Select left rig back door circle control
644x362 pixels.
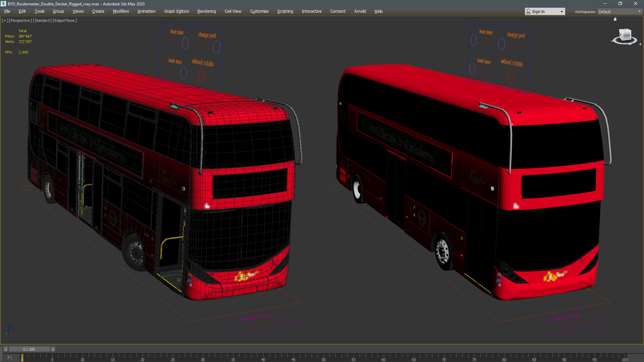tap(184, 73)
